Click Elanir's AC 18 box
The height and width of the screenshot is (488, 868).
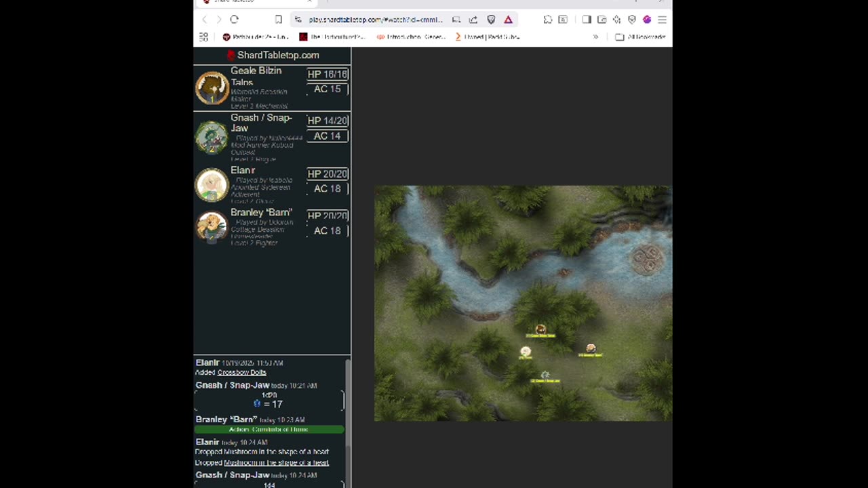328,188
